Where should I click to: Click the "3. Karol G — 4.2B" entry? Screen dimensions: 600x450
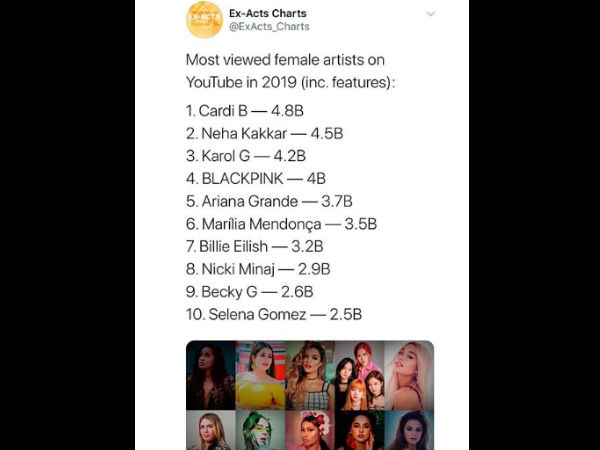coord(246,155)
